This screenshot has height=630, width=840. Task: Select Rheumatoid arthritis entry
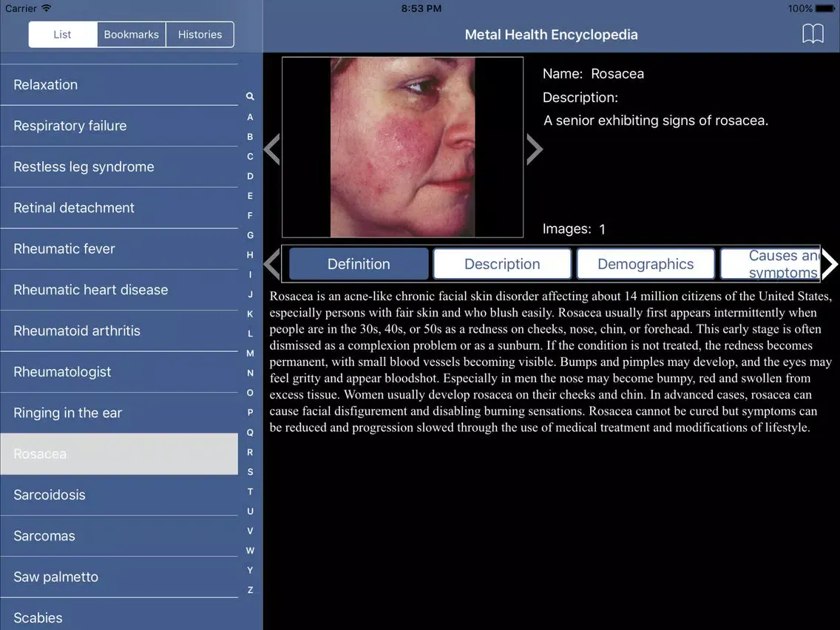pyautogui.click(x=119, y=331)
